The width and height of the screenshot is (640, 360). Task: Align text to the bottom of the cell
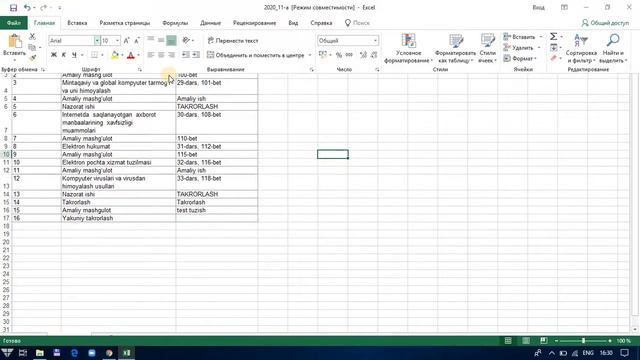[171, 40]
